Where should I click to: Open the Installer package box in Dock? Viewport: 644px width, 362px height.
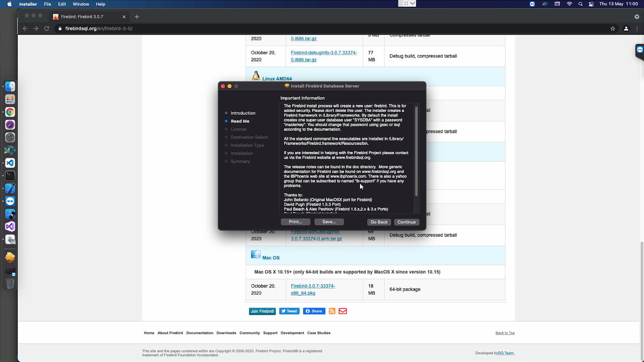[x=10, y=257]
